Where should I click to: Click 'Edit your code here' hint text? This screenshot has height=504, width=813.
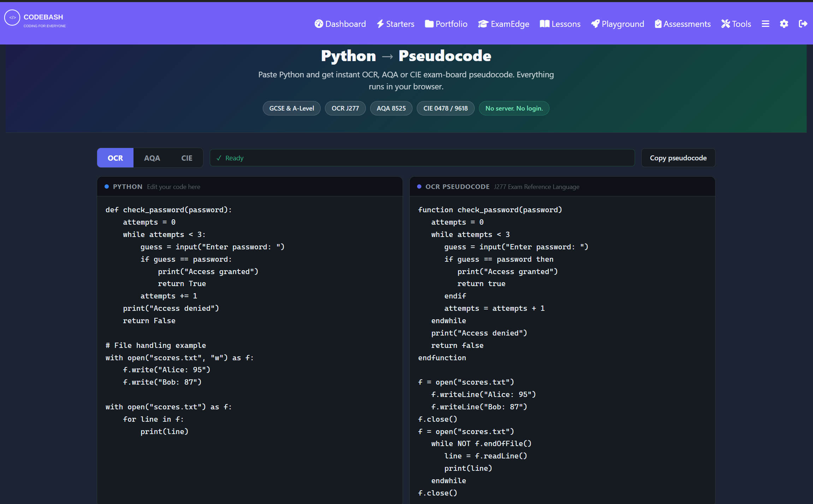tap(173, 186)
